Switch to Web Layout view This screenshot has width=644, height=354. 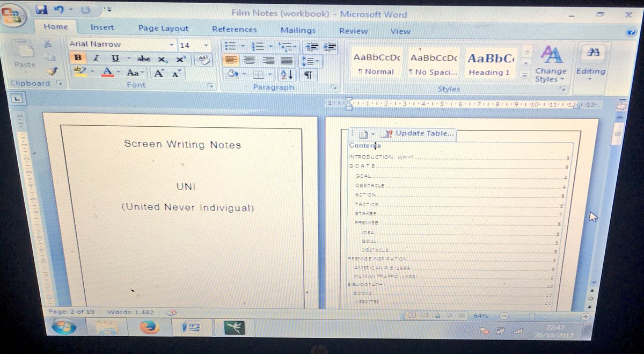click(x=435, y=314)
